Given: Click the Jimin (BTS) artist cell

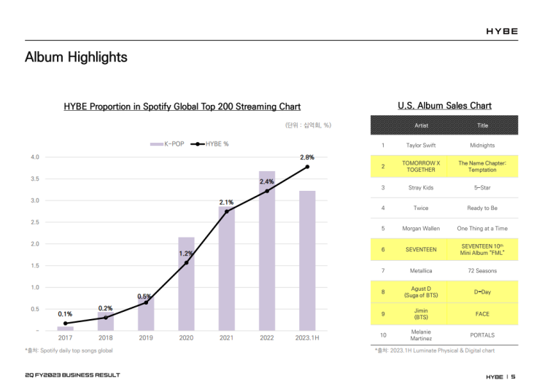Looking at the screenshot, I should click(421, 314).
